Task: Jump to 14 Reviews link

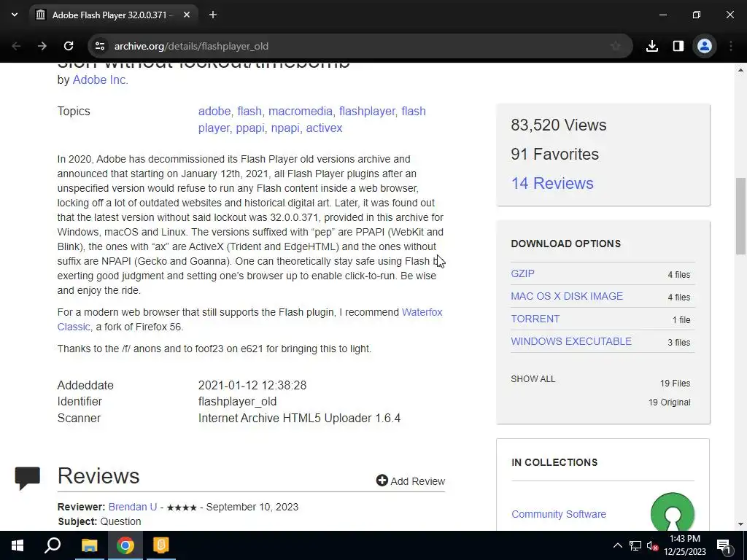Action: tap(552, 183)
